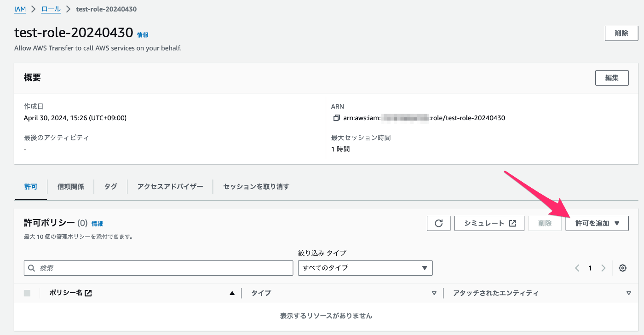The image size is (644, 335).
Task: Go to next page chevron
Action: 604,268
